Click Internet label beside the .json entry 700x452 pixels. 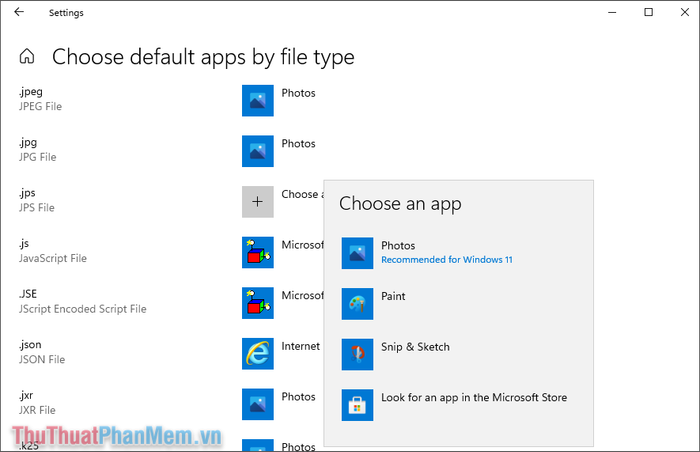[x=300, y=346]
